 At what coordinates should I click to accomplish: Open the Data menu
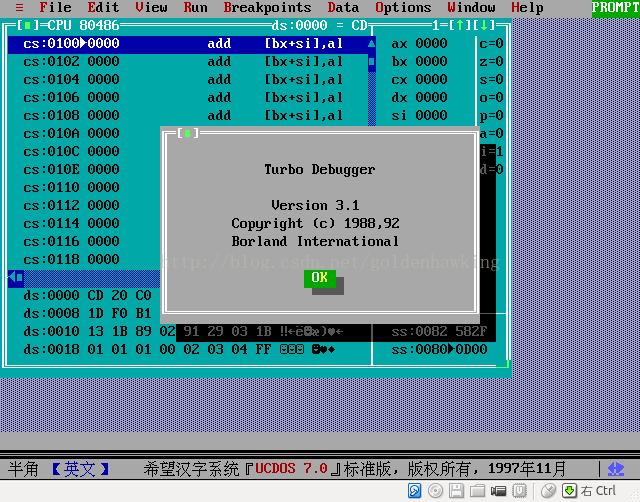tap(343, 8)
